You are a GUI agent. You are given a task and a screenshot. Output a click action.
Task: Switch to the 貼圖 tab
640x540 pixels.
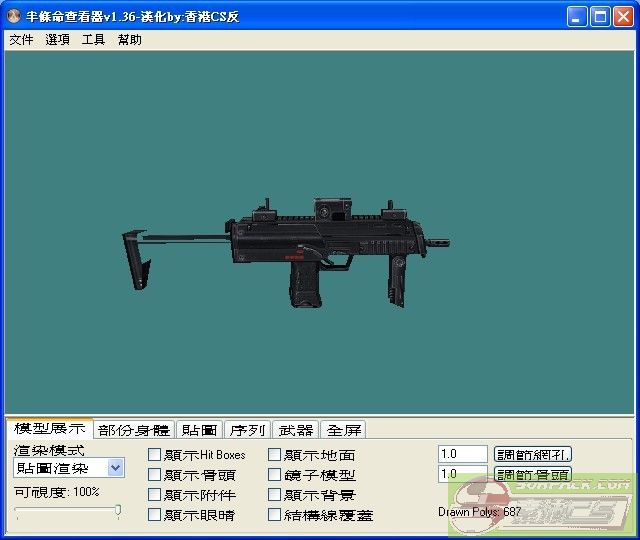coord(200,430)
